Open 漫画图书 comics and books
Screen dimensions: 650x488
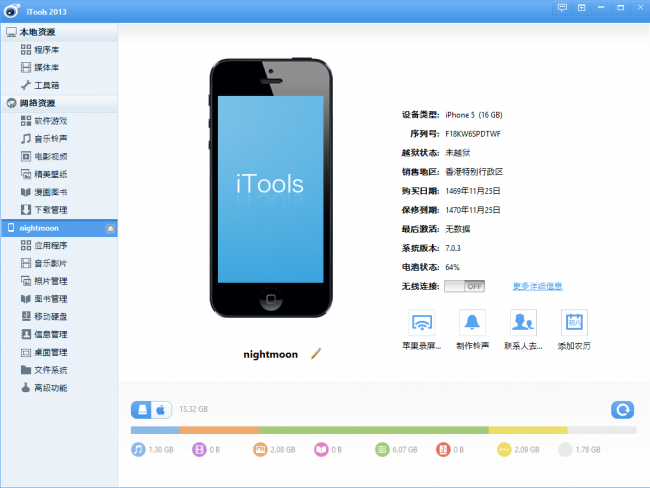point(59,192)
